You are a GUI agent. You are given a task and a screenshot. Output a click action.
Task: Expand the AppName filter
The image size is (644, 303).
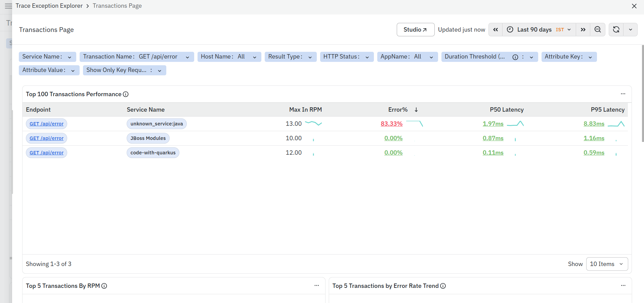[x=407, y=57]
